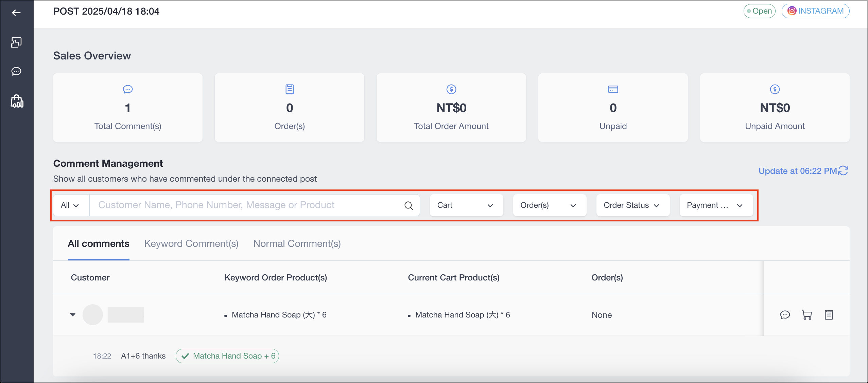868x383 pixels.
Task: Click the 18:22 comment timestamp
Action: tap(102, 356)
